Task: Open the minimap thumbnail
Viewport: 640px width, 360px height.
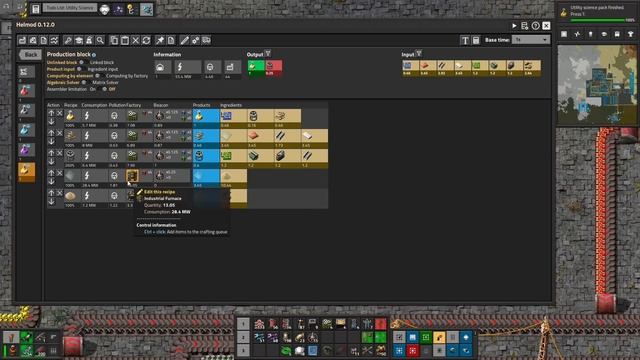Action: tap(597, 85)
